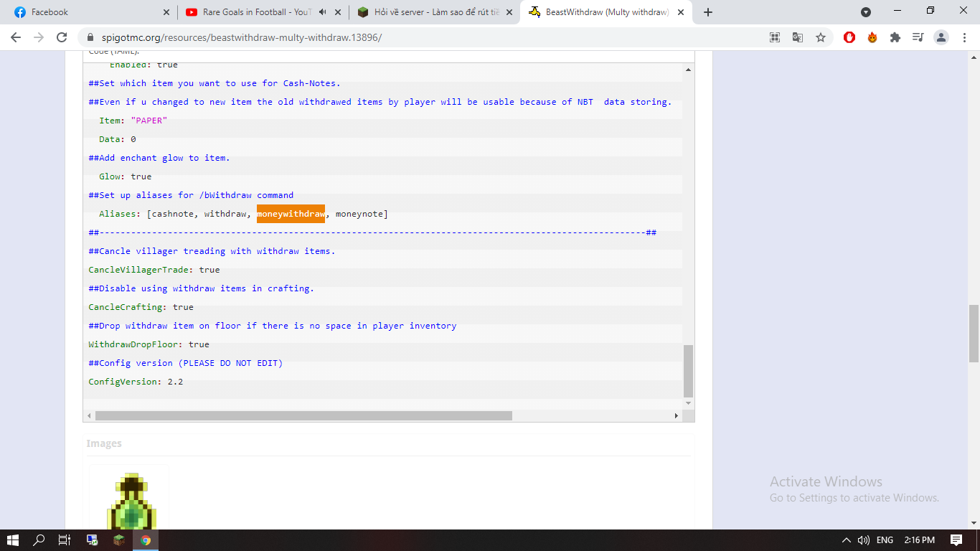Switch to the Hỏi về server tab
980x551 pixels.
435,12
